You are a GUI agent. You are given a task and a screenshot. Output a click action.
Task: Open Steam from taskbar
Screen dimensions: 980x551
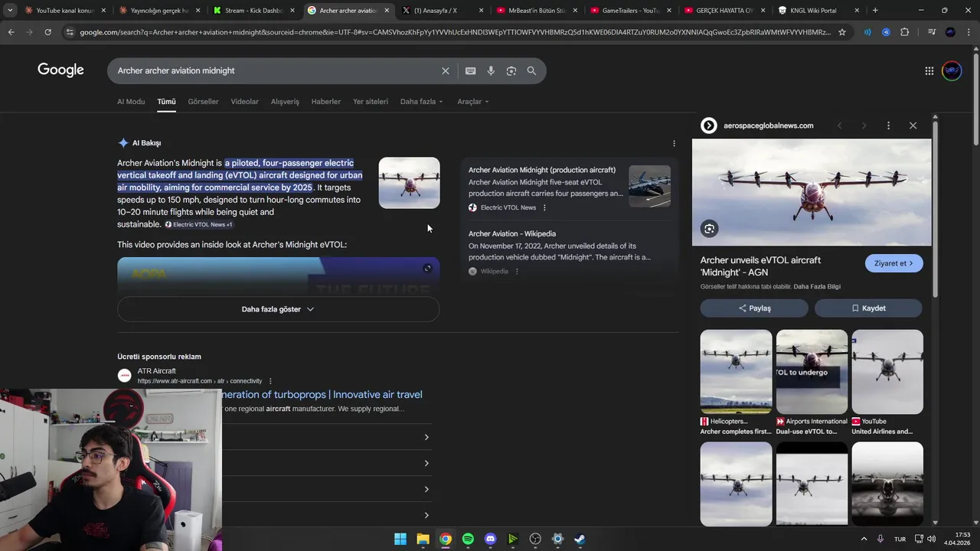coord(580,539)
